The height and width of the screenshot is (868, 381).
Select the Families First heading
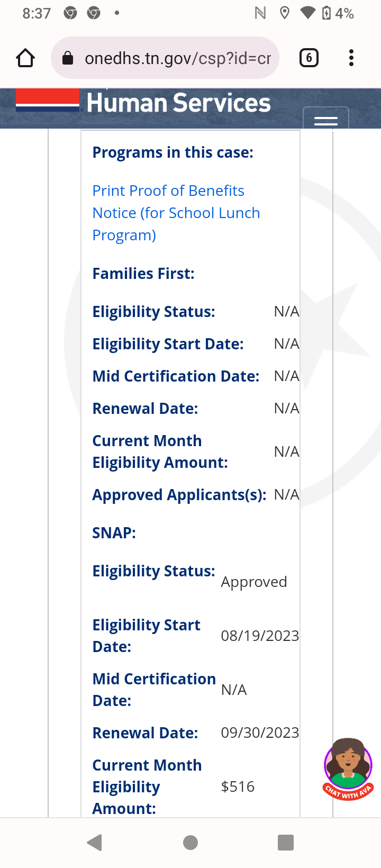(x=143, y=274)
